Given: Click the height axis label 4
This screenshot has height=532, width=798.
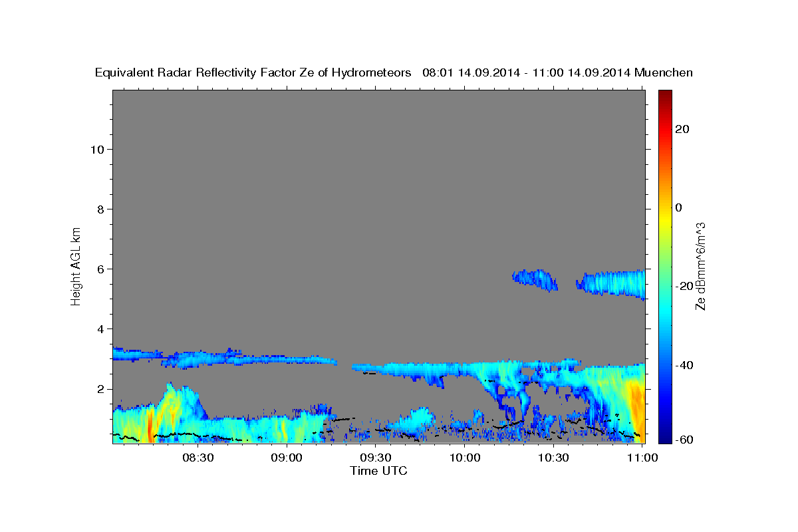Looking at the screenshot, I should (x=100, y=329).
